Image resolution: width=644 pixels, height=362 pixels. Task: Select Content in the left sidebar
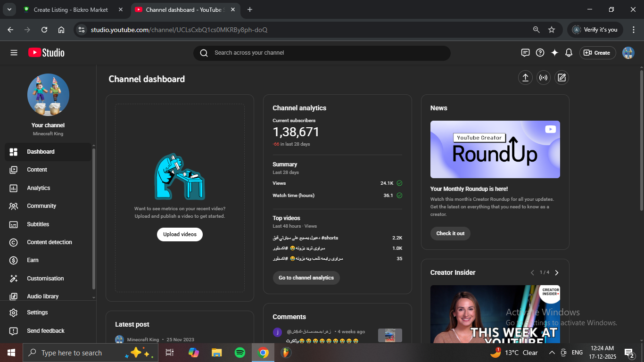(37, 170)
